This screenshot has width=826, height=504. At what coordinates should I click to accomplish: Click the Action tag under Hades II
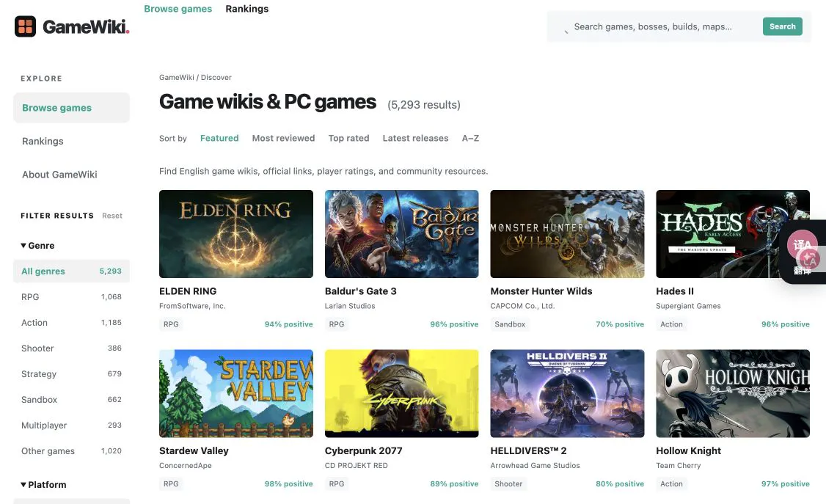tap(672, 324)
